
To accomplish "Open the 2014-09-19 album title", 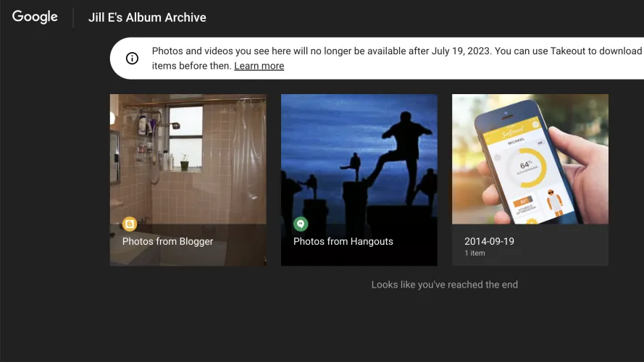I will click(x=489, y=241).
